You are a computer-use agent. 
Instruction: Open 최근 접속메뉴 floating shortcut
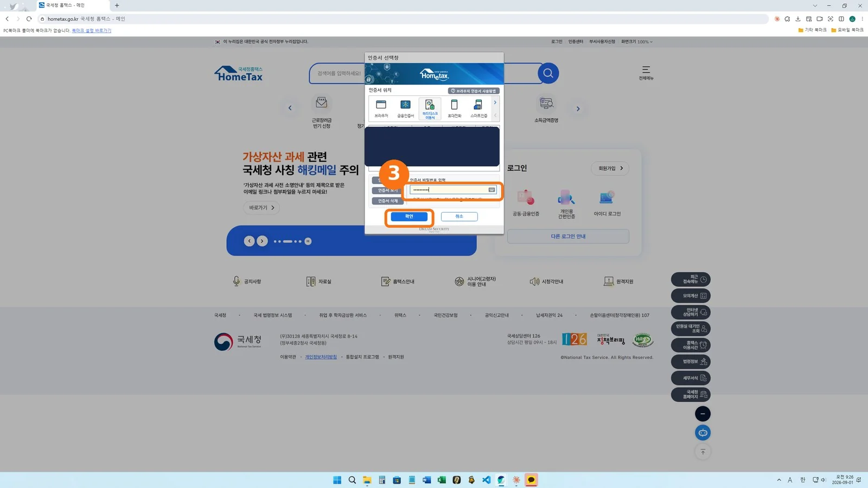coord(691,279)
